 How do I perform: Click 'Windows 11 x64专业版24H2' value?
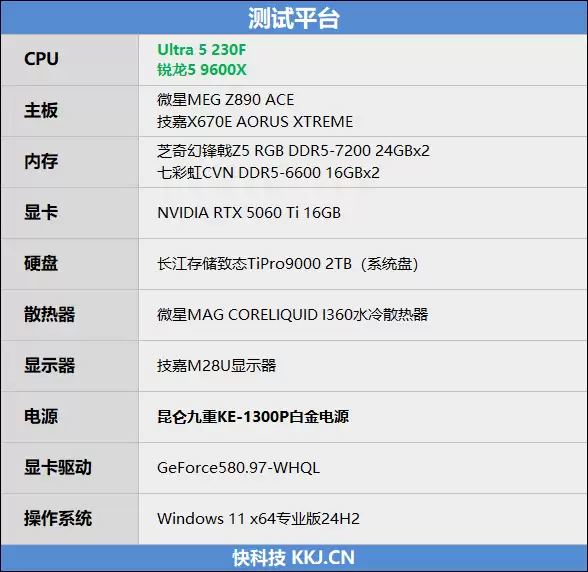pos(258,519)
